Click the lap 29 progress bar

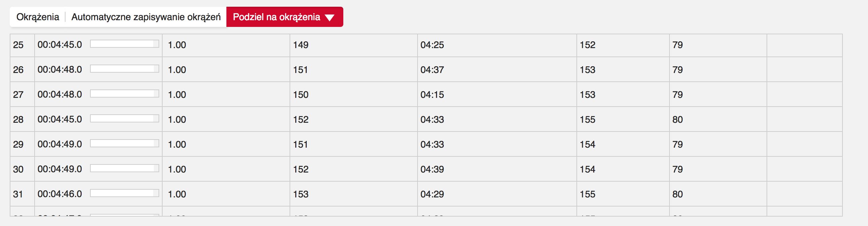coord(124,144)
